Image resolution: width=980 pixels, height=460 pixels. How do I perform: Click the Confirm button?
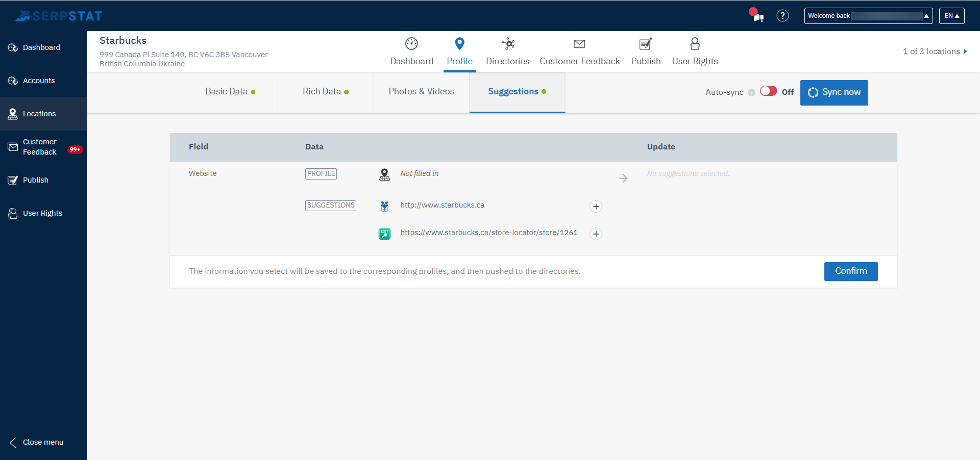pyautogui.click(x=851, y=271)
